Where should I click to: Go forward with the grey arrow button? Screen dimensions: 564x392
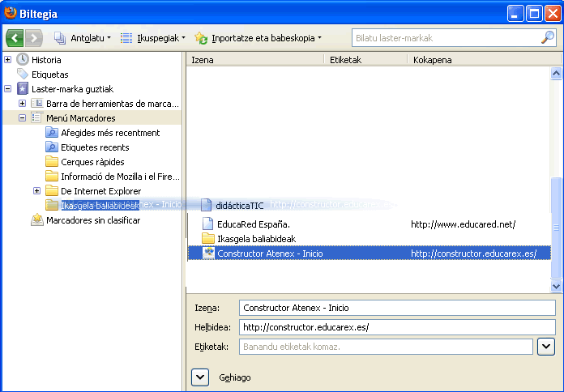(x=33, y=38)
